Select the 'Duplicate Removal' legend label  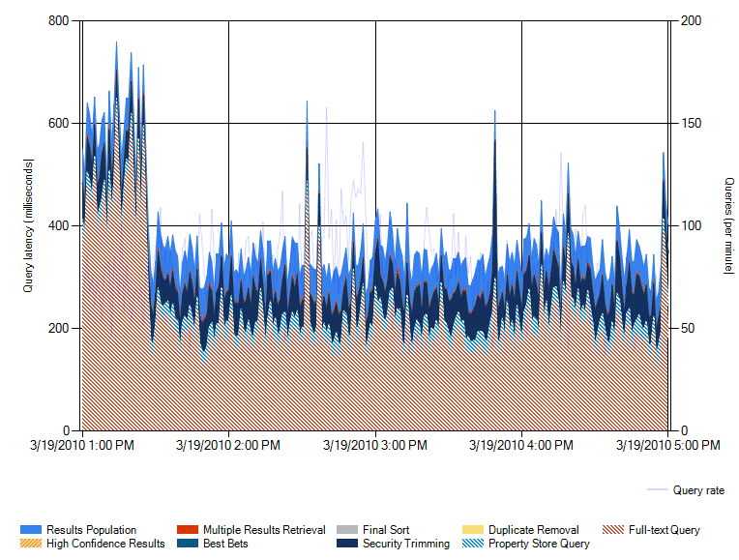point(534,530)
